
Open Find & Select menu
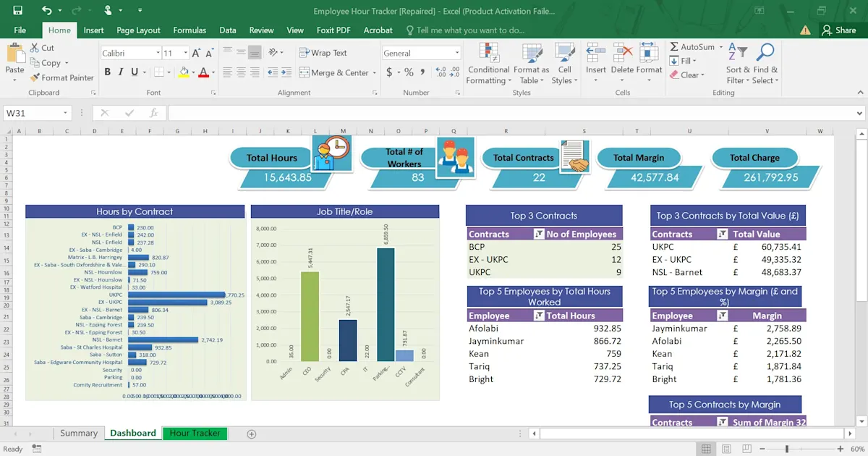pos(765,63)
